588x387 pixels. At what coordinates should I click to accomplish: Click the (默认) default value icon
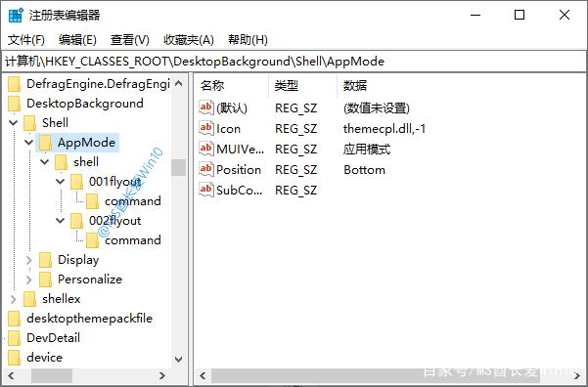click(x=205, y=107)
